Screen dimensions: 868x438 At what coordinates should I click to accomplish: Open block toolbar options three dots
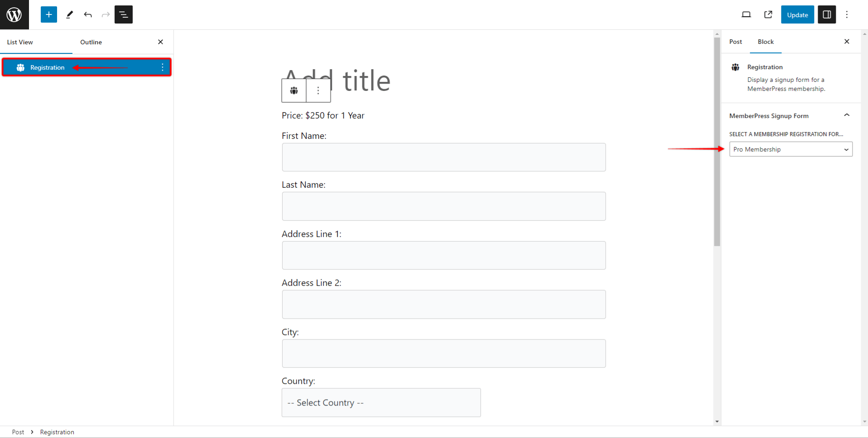(318, 90)
